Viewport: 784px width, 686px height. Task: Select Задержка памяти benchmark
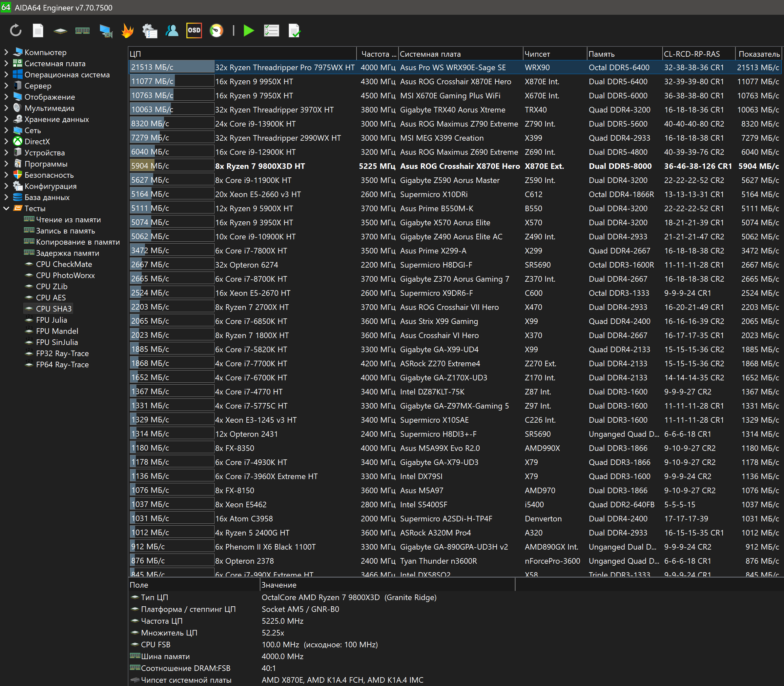67,253
